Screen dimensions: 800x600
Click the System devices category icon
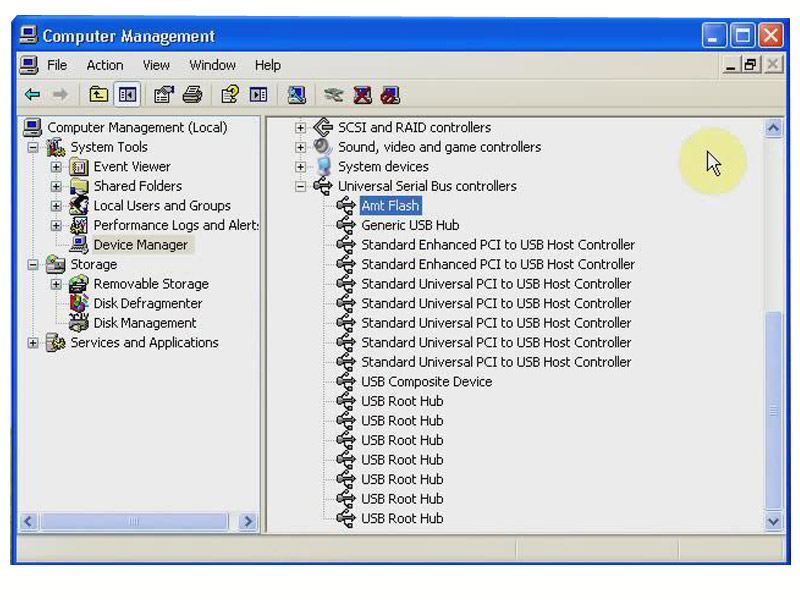323,166
